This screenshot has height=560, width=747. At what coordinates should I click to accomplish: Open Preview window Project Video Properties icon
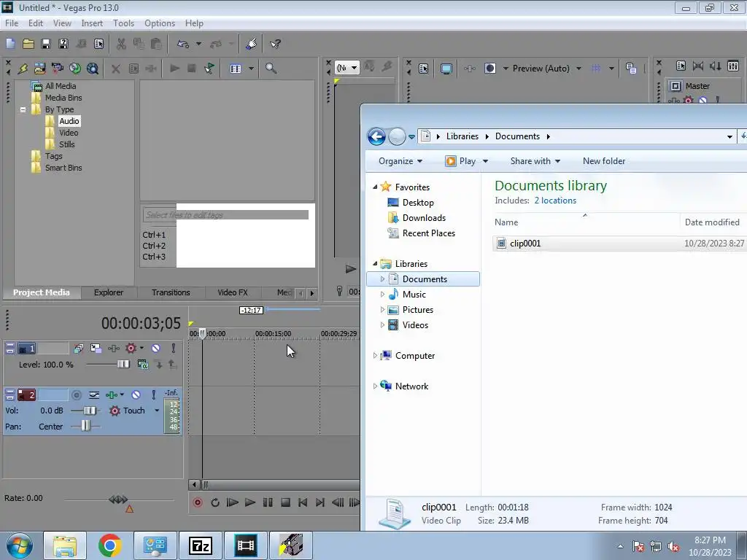coord(423,69)
